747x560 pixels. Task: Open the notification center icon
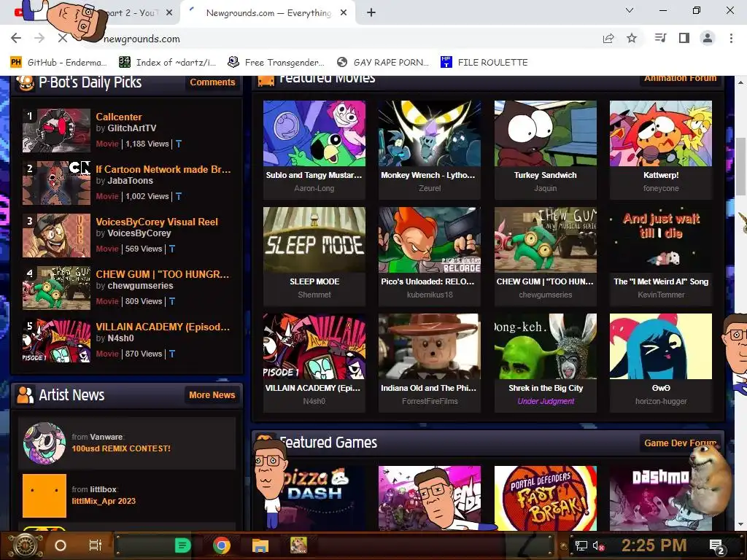pyautogui.click(x=716, y=546)
